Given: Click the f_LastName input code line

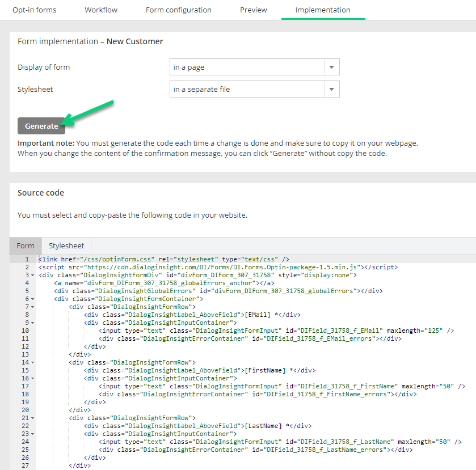Looking at the screenshot, I should pyautogui.click(x=280, y=442).
